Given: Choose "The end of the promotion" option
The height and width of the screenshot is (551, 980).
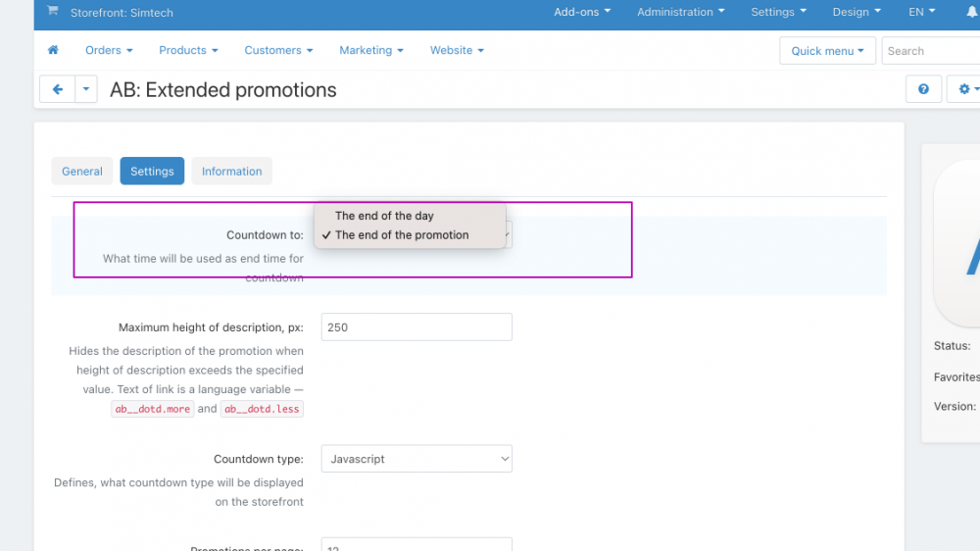Looking at the screenshot, I should [x=402, y=235].
